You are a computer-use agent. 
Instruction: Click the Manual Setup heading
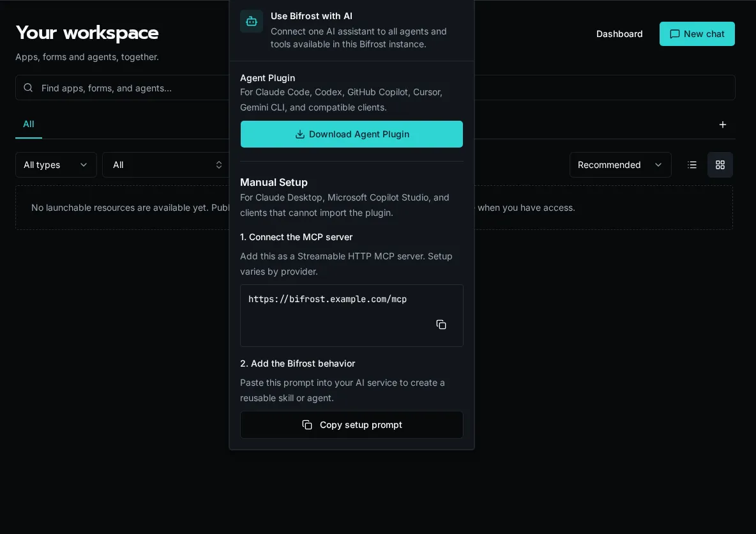click(x=273, y=182)
